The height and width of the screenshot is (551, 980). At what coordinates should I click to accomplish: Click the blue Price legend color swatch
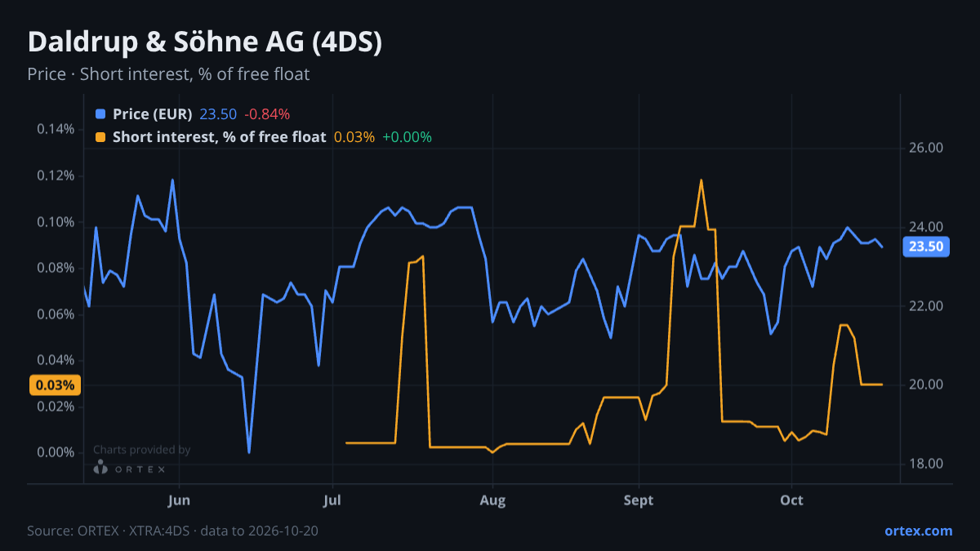[100, 114]
